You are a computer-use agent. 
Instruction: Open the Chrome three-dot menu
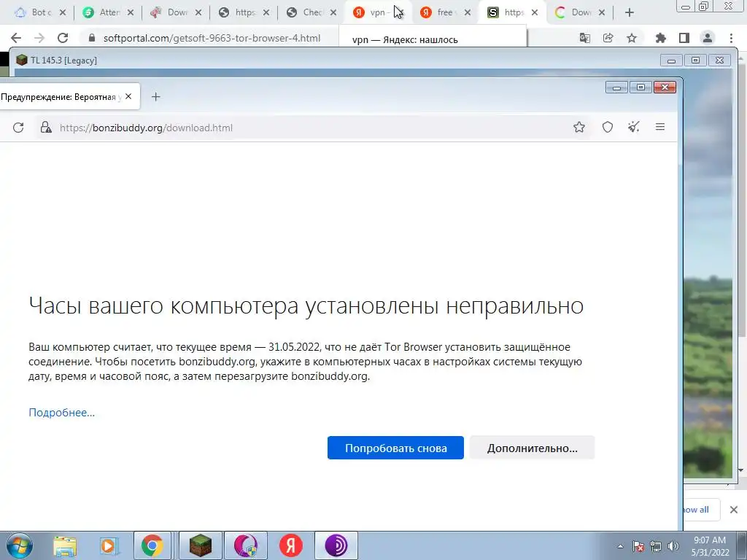[731, 38]
